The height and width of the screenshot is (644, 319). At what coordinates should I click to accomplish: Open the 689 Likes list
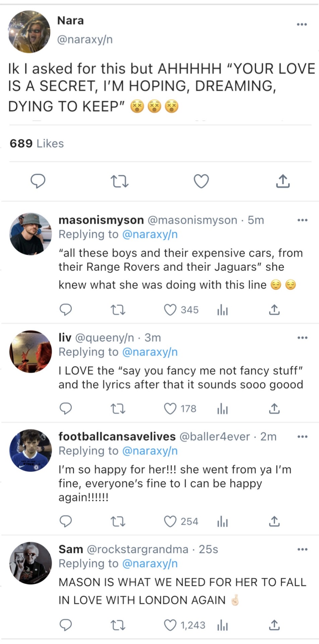pos(37,144)
